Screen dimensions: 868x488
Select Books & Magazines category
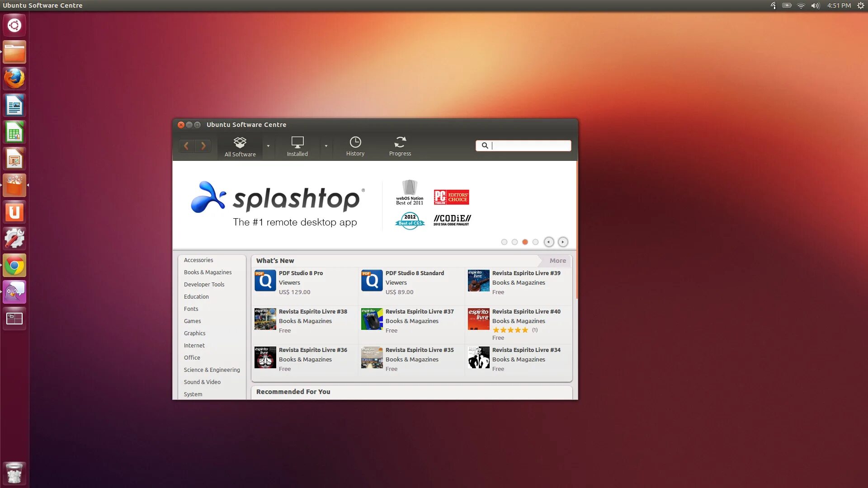pos(208,272)
